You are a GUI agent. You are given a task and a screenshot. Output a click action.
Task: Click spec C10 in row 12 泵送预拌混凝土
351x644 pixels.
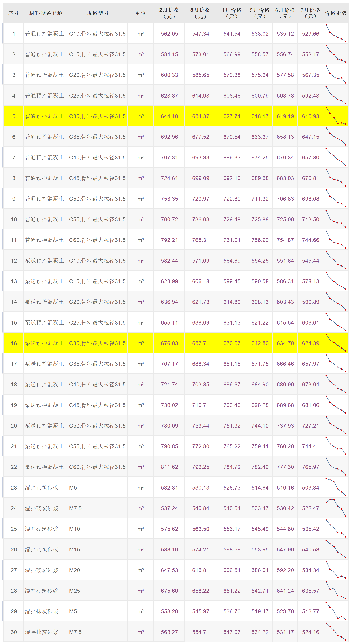click(97, 261)
